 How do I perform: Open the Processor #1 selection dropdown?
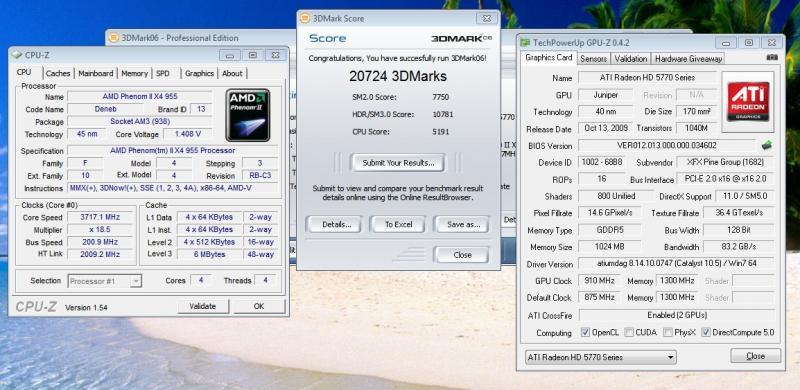click(105, 281)
